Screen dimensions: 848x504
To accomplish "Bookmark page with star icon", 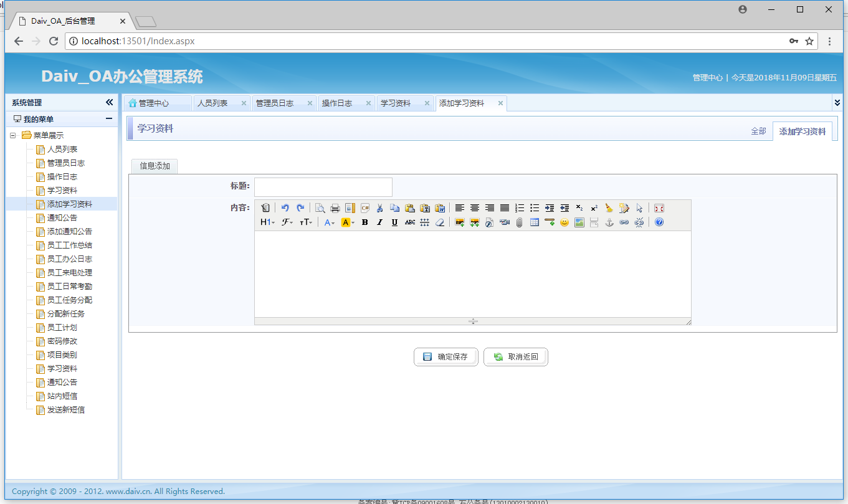I will [x=809, y=41].
